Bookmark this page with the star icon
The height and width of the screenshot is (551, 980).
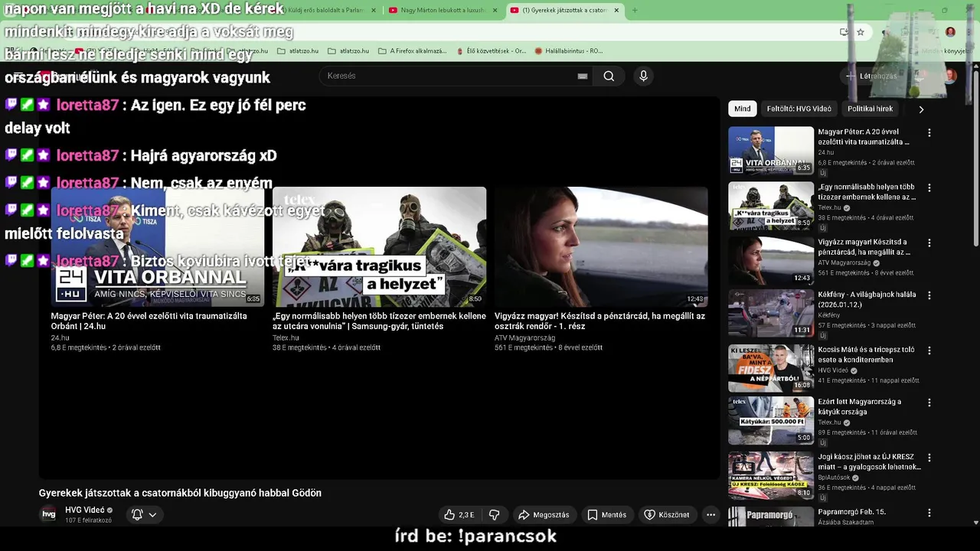[x=861, y=32]
